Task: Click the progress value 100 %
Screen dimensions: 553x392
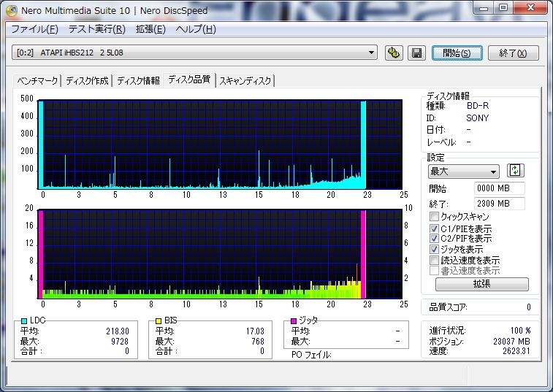Action: (521, 331)
